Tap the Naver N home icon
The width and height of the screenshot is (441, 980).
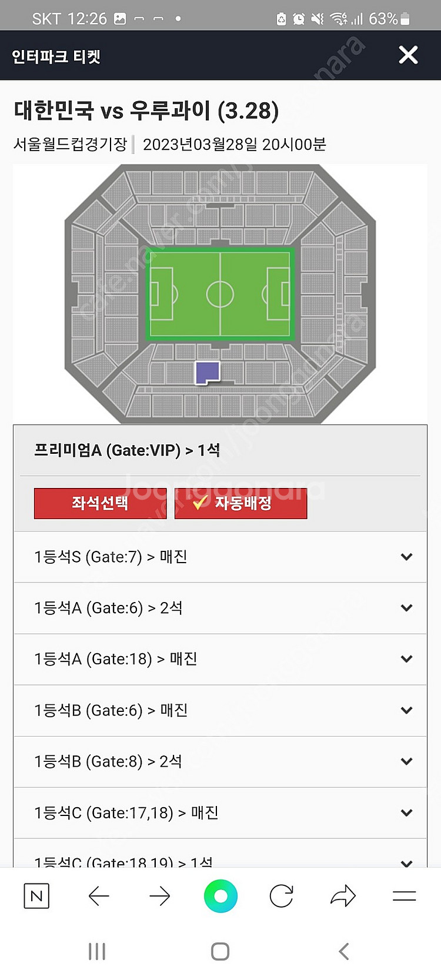36,896
